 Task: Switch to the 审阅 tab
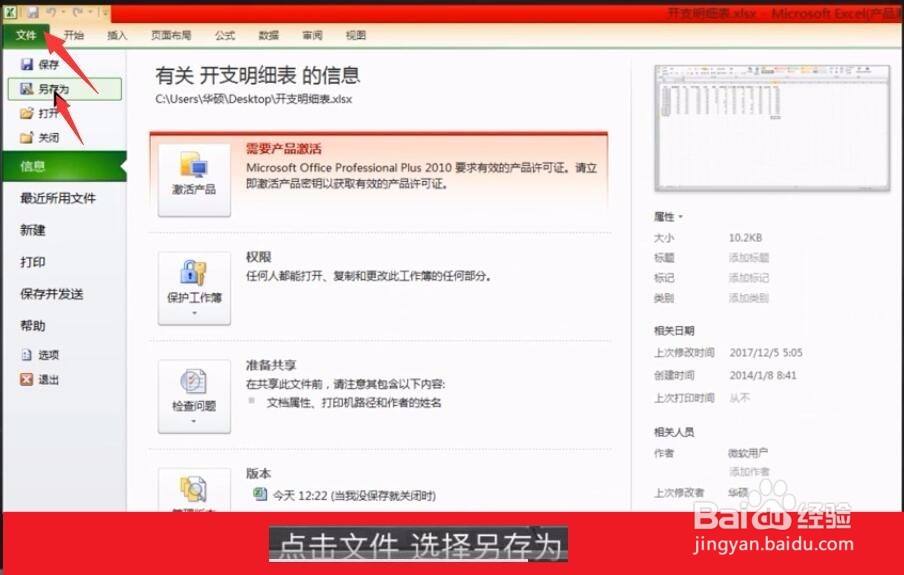312,35
